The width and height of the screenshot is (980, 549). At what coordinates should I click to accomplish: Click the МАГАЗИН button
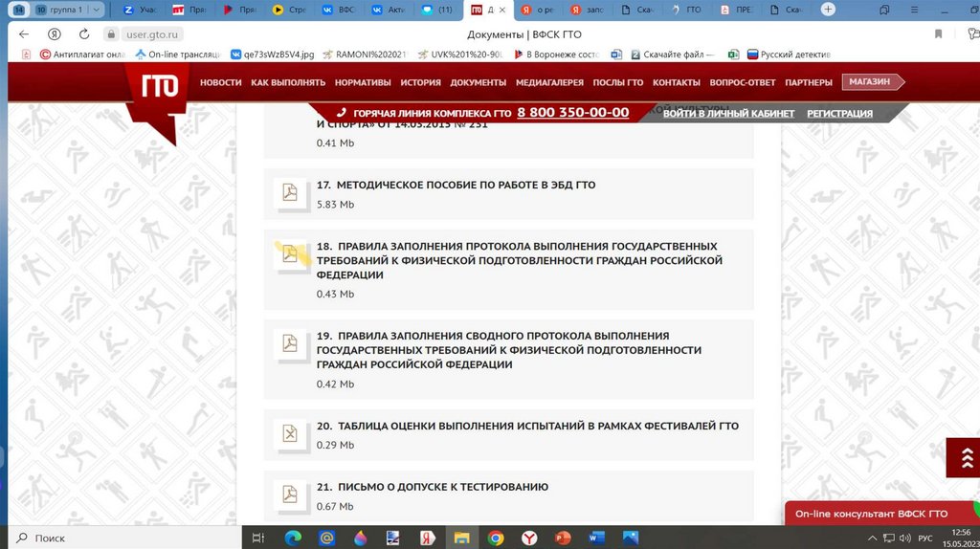click(869, 81)
